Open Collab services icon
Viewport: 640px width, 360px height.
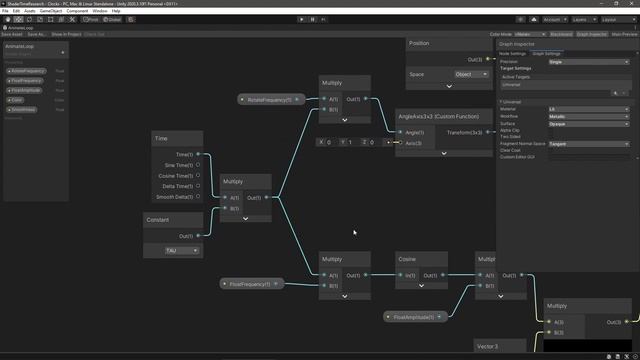point(520,20)
